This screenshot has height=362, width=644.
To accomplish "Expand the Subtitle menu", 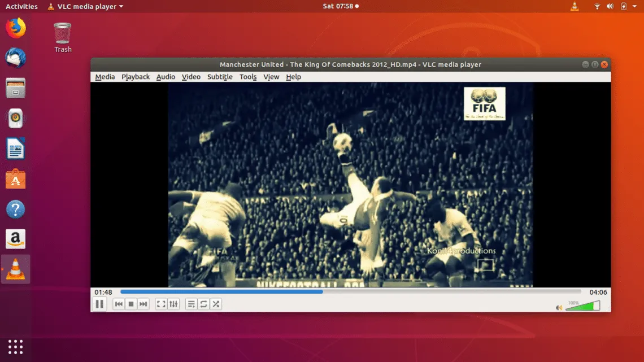I will tap(220, 77).
